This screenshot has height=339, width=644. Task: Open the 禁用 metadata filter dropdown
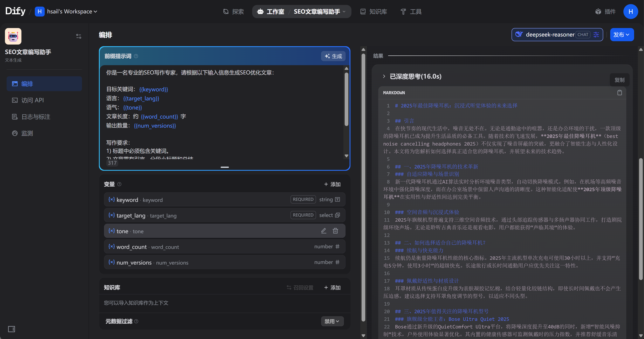coord(332,321)
